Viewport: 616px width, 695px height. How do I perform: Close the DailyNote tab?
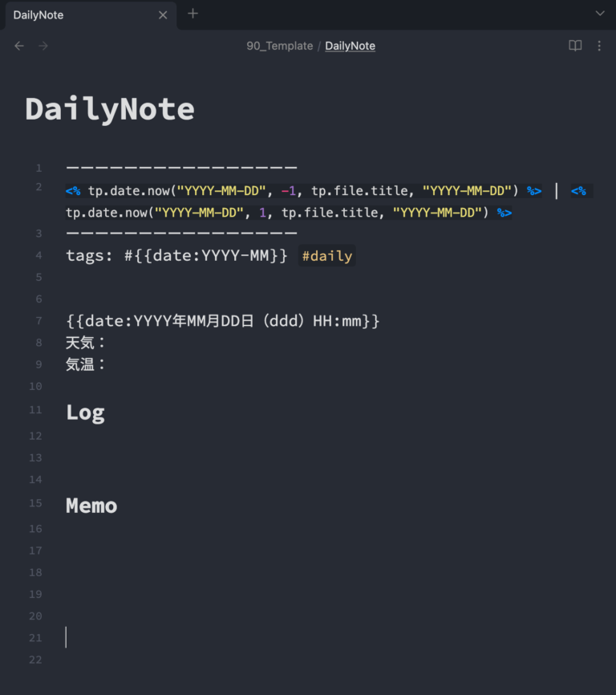(x=163, y=14)
